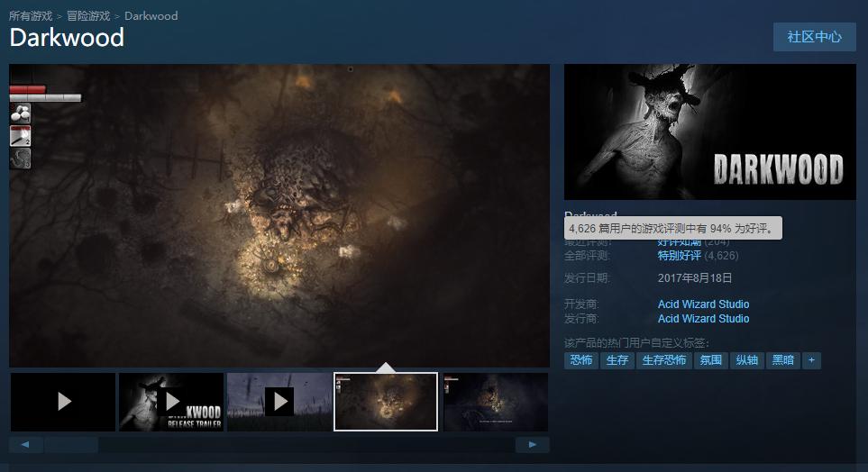
Task: Select the highlighted glowing creature screenshot thumbnail
Action: pos(386,402)
